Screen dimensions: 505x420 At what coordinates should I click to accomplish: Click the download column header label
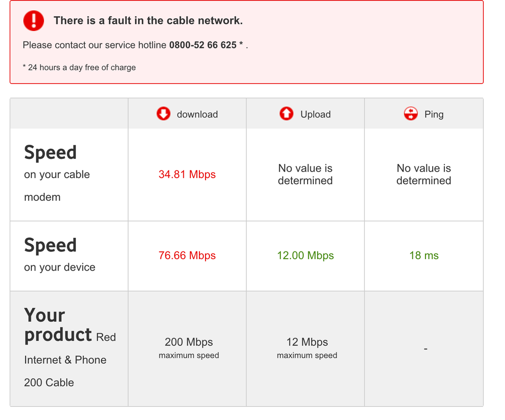(197, 114)
